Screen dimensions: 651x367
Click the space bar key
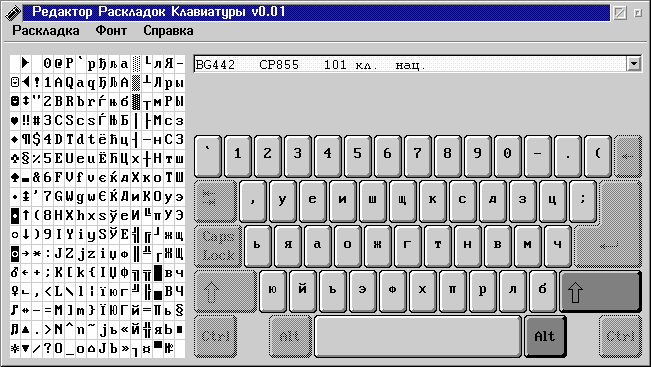coord(418,336)
